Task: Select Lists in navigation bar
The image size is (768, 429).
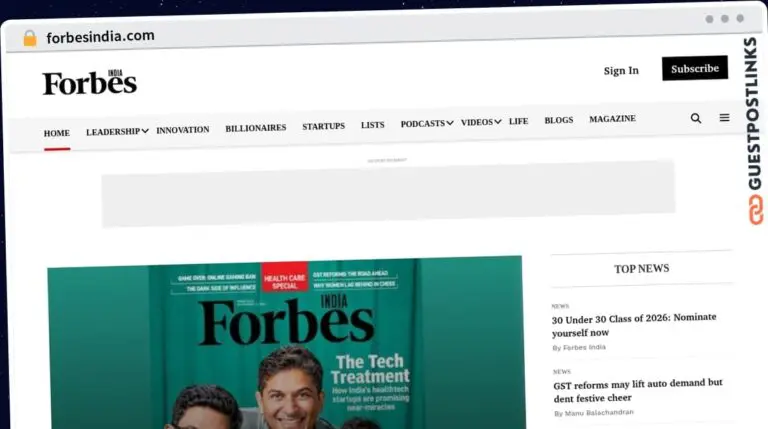Action: 373,125
